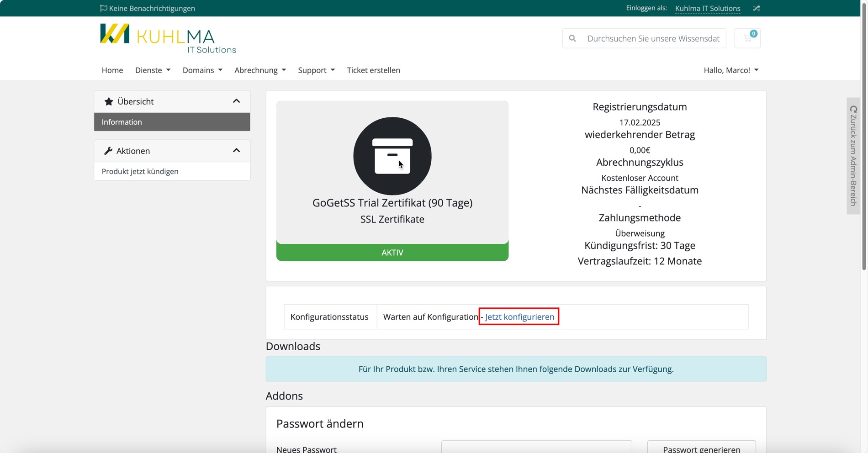Open the Dienste dropdown menu
The height and width of the screenshot is (453, 868).
pyautogui.click(x=153, y=70)
